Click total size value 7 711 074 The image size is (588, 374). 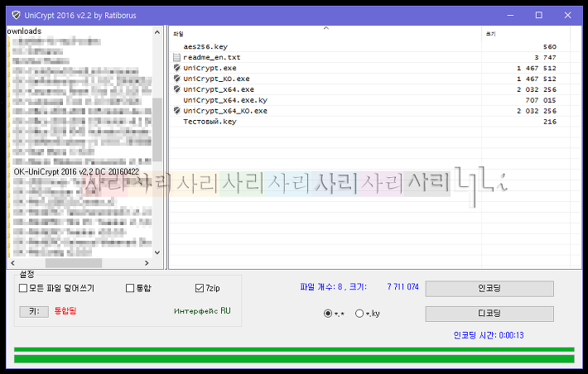(402, 286)
